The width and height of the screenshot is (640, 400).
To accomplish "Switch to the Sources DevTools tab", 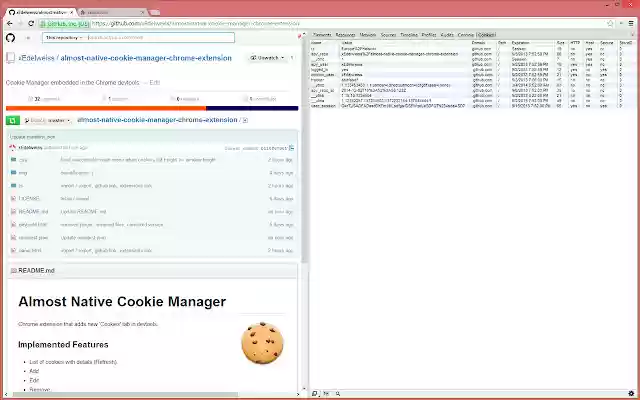I will point(388,35).
